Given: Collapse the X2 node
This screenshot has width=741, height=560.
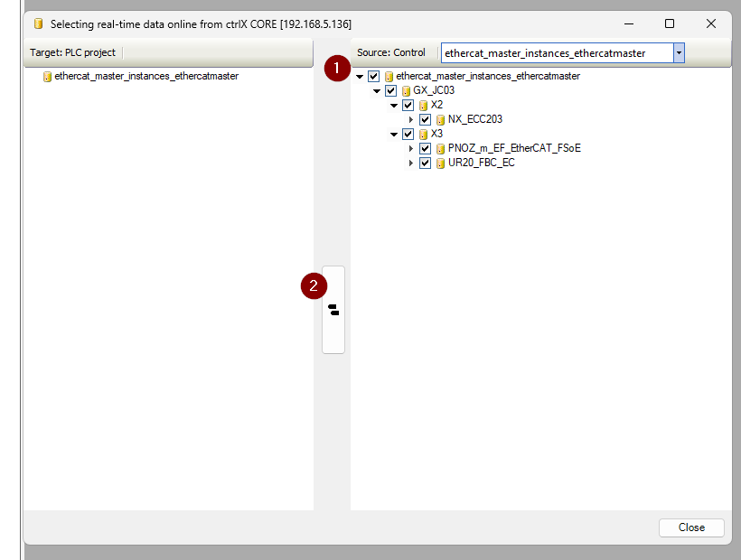Looking at the screenshot, I should click(394, 106).
